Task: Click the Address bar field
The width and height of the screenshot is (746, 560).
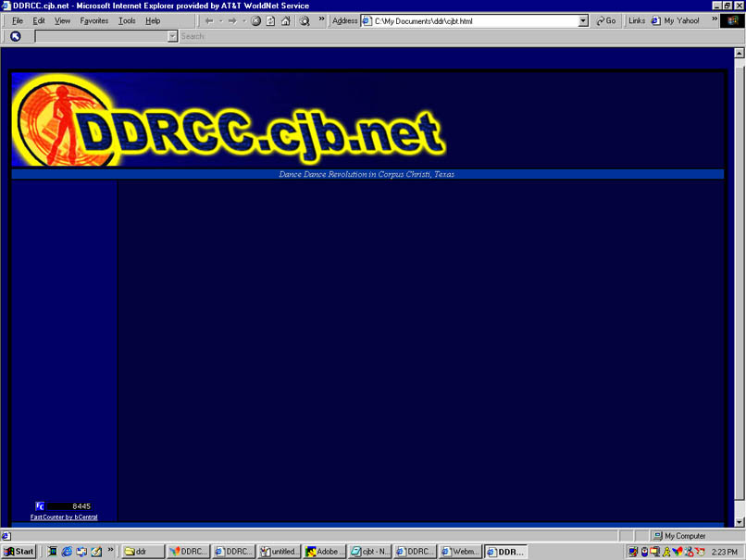Action: pos(474,21)
